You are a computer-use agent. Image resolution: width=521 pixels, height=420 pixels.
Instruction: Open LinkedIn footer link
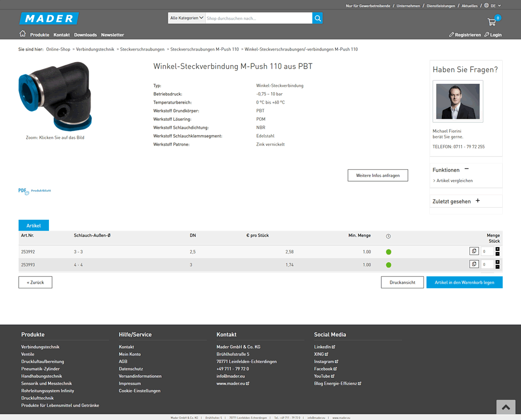[325, 347]
